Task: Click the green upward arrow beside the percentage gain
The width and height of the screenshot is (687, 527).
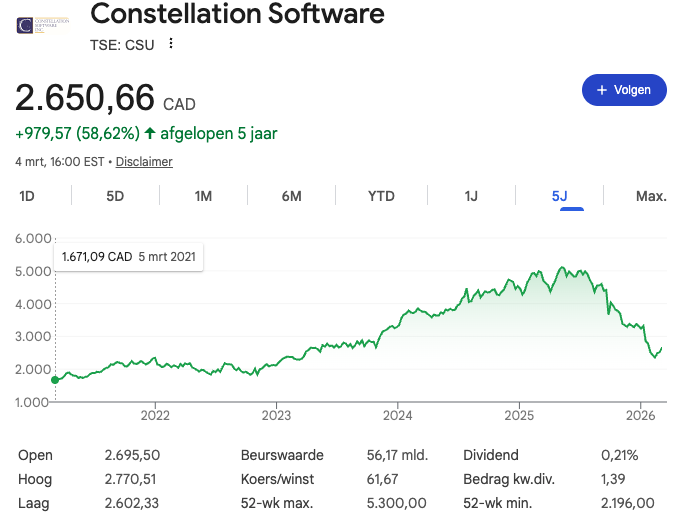Action: [x=150, y=132]
